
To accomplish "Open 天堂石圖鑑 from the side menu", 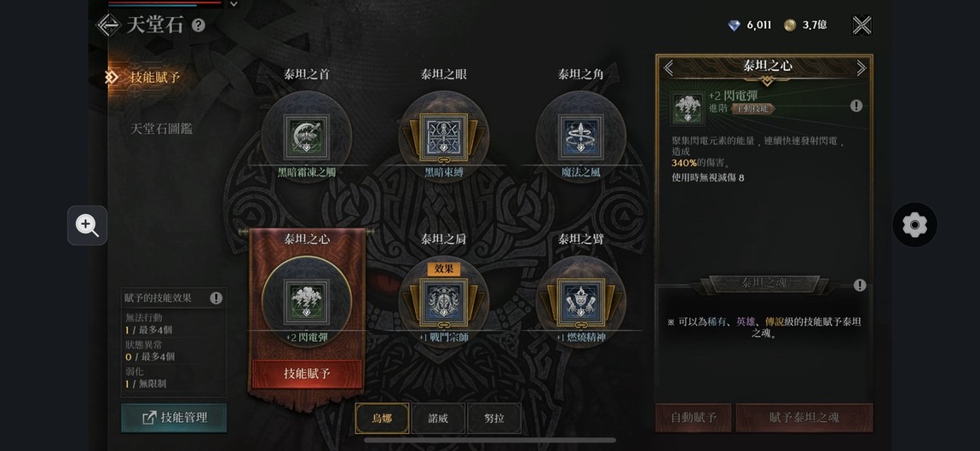I will pos(162,129).
